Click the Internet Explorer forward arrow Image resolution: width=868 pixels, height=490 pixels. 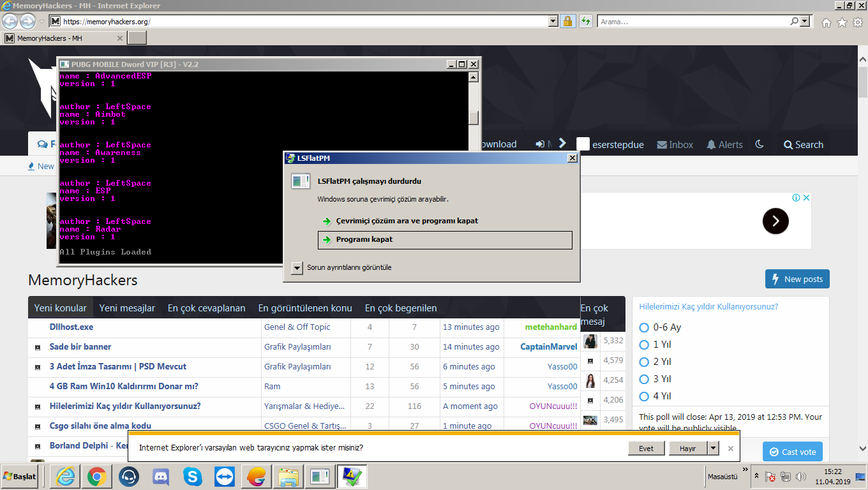coord(27,21)
